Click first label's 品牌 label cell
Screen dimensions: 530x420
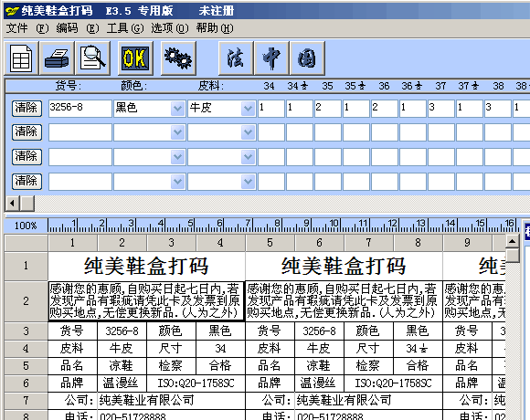pos(73,383)
